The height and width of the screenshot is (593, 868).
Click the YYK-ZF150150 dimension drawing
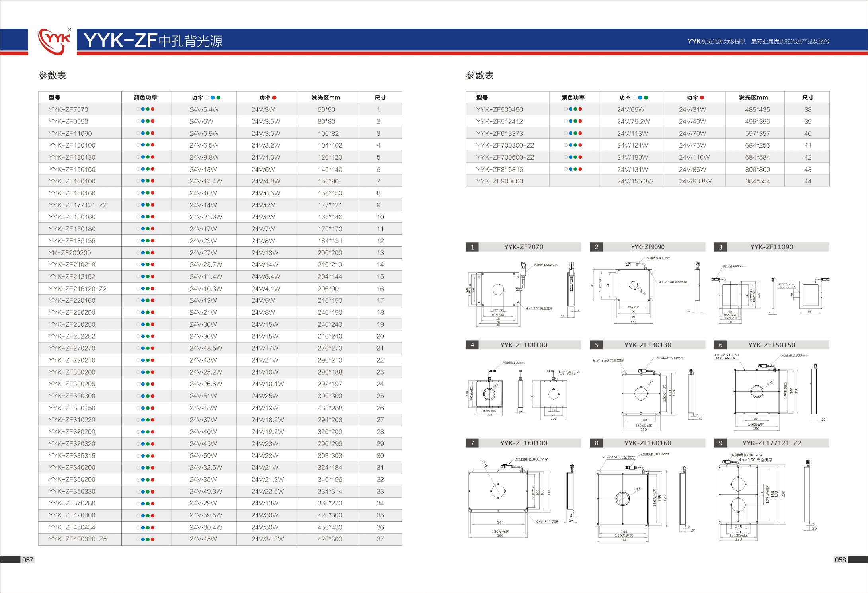click(770, 392)
